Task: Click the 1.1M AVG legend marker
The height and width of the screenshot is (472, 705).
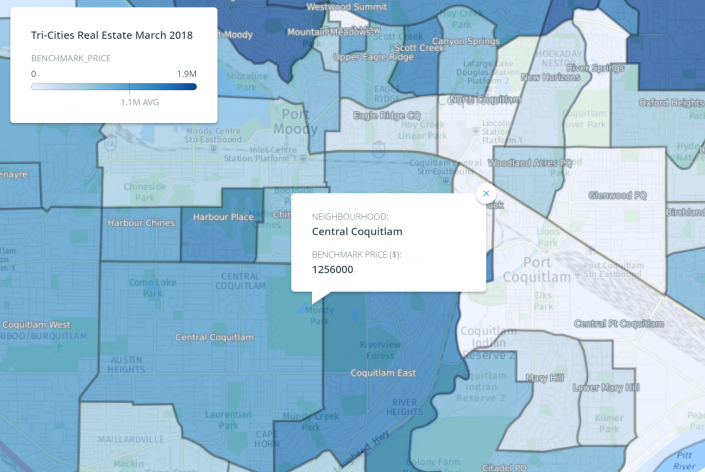Action: [140, 102]
